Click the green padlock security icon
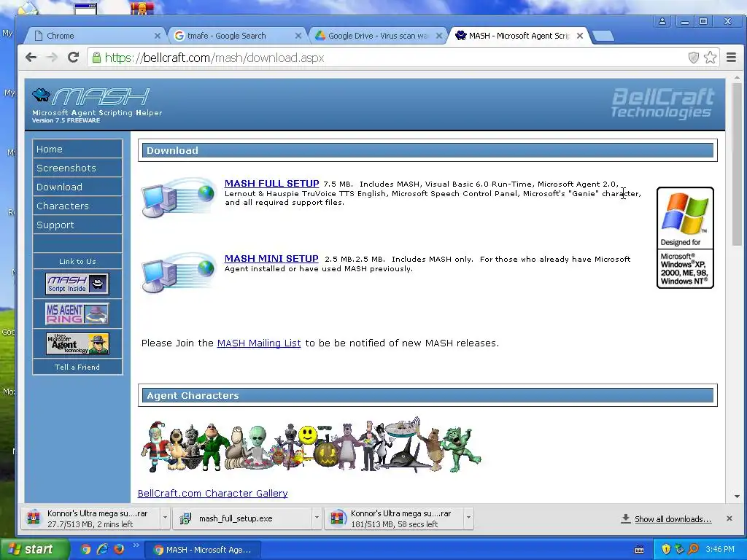This screenshot has height=560, width=747. click(96, 58)
